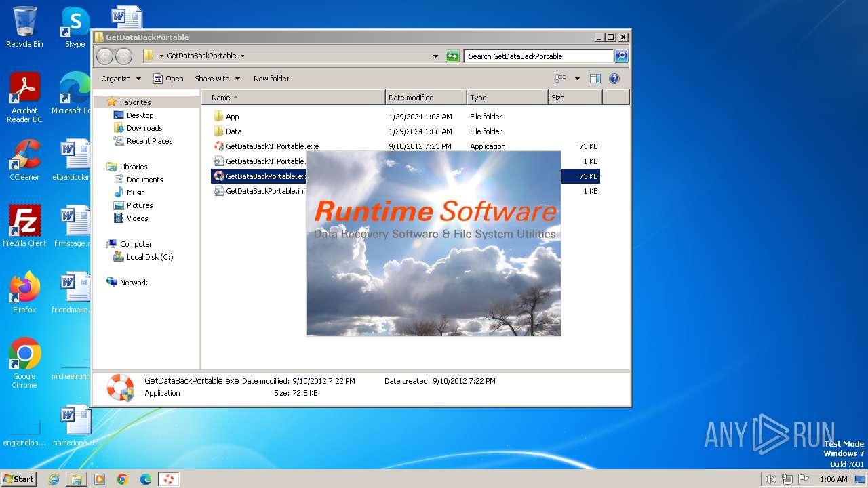
Task: Open FileZilla Client desktop icon
Action: (x=24, y=226)
